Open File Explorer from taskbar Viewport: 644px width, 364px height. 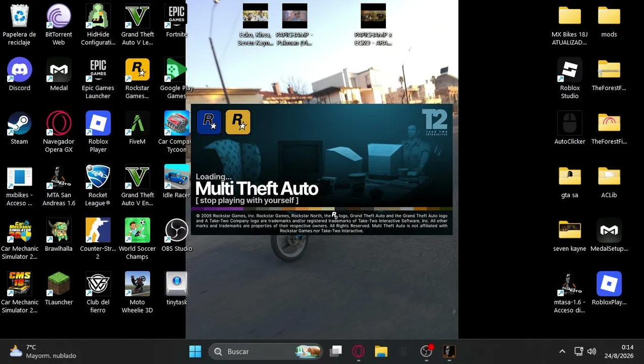coord(381,351)
